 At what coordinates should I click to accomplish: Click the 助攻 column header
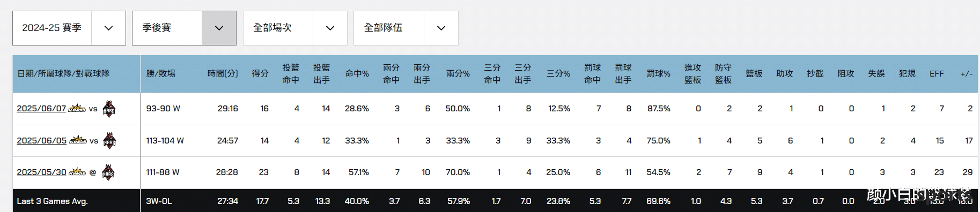[x=784, y=74]
